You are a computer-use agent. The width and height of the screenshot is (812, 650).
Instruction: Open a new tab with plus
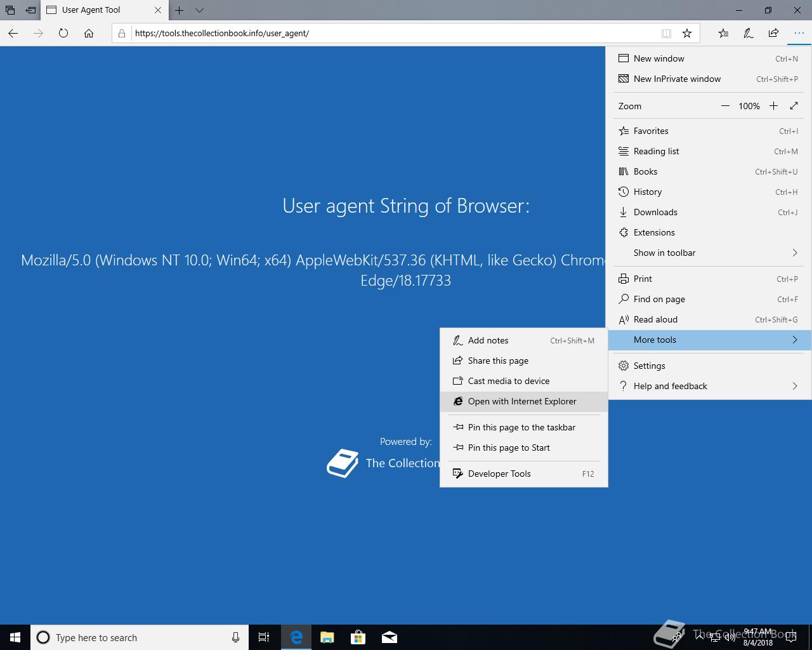click(x=180, y=10)
